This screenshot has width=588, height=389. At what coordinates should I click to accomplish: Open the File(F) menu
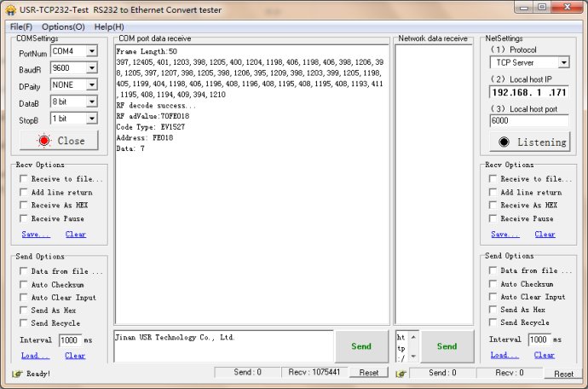click(20, 26)
